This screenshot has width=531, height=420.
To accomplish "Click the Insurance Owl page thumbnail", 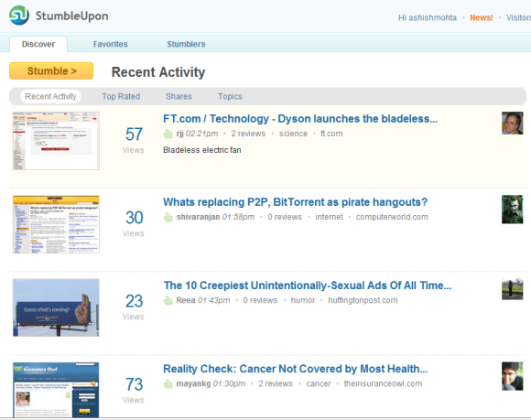I will point(56,390).
